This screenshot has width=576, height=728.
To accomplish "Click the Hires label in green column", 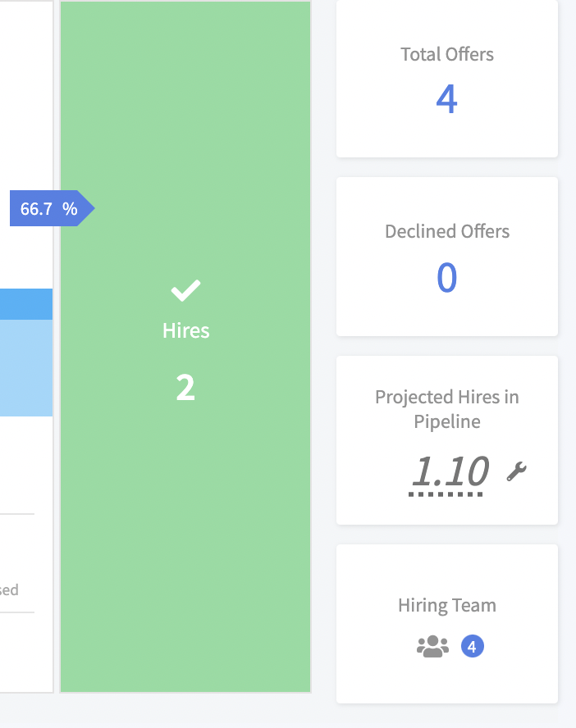I will pyautogui.click(x=185, y=330).
